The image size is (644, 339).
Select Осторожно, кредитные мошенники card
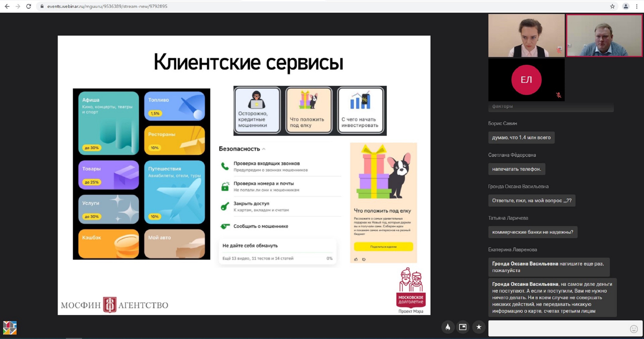[x=257, y=110]
